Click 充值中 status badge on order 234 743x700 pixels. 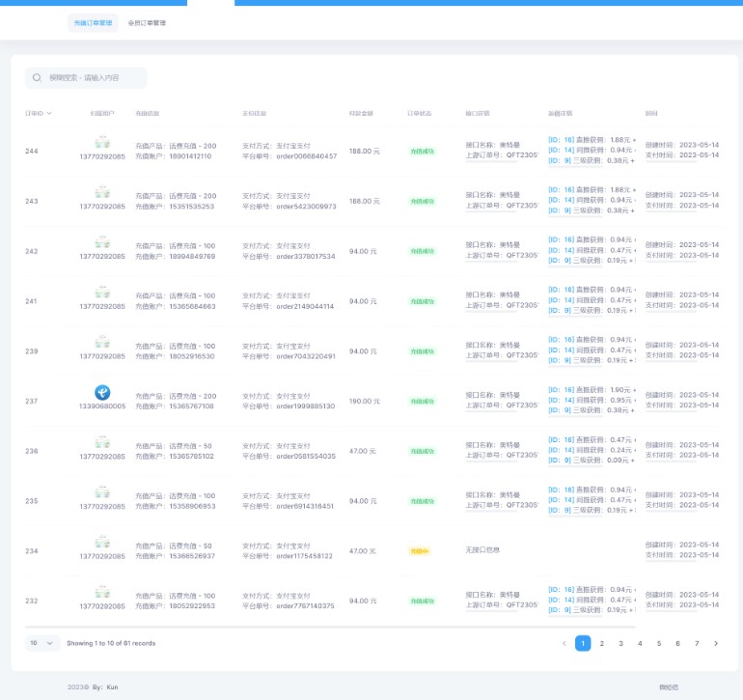[x=420, y=551]
